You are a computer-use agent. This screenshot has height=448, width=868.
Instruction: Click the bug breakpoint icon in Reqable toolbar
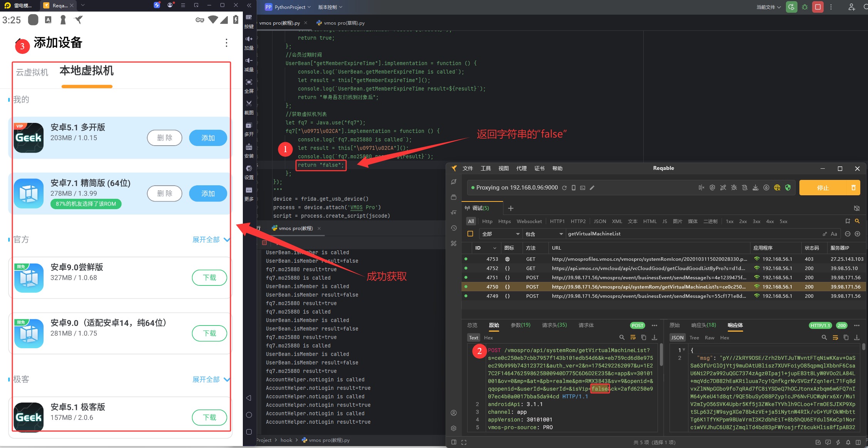pyautogui.click(x=734, y=188)
